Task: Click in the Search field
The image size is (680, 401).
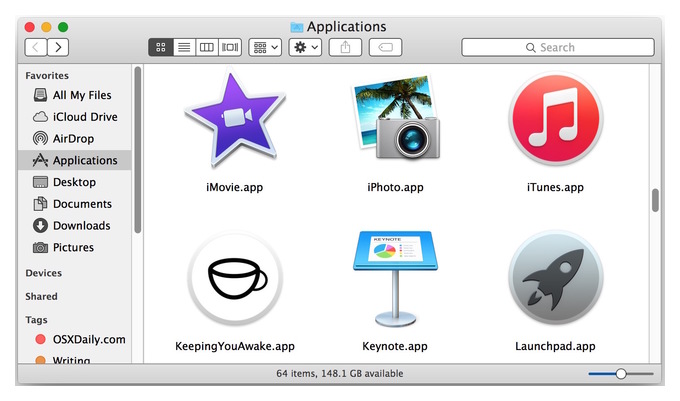Action: point(558,47)
